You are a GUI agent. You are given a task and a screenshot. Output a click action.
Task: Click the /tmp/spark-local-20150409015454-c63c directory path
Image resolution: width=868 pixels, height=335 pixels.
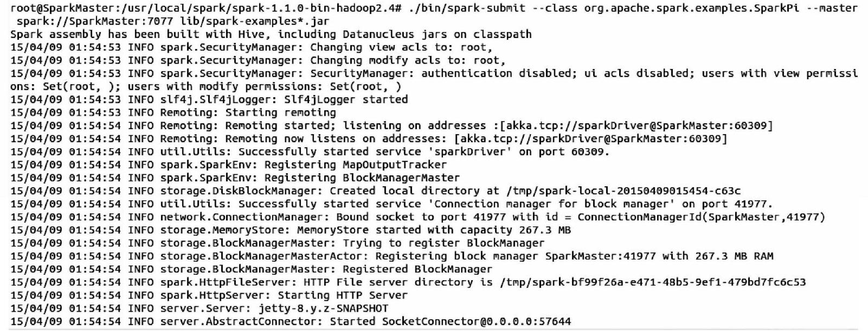623,191
